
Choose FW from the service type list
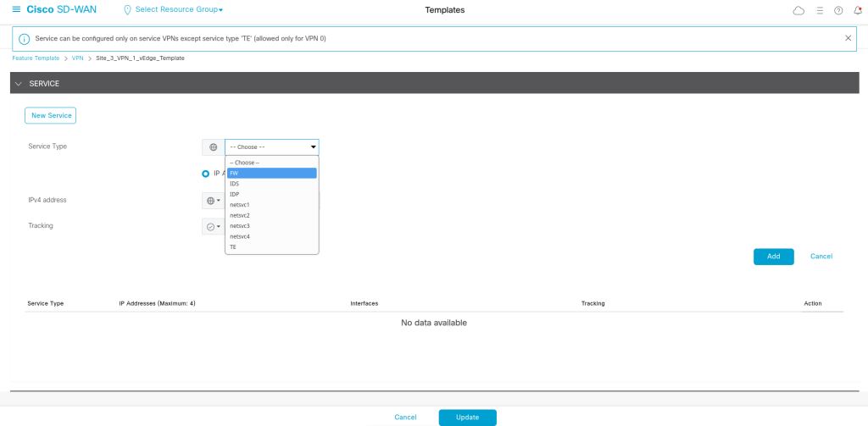pos(271,173)
